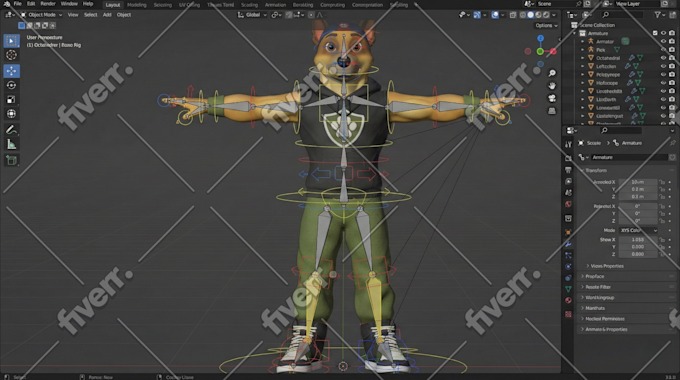Viewport: 680px width, 380px height.
Task: Click the outliner filter funnel icon
Action: pyautogui.click(x=658, y=15)
